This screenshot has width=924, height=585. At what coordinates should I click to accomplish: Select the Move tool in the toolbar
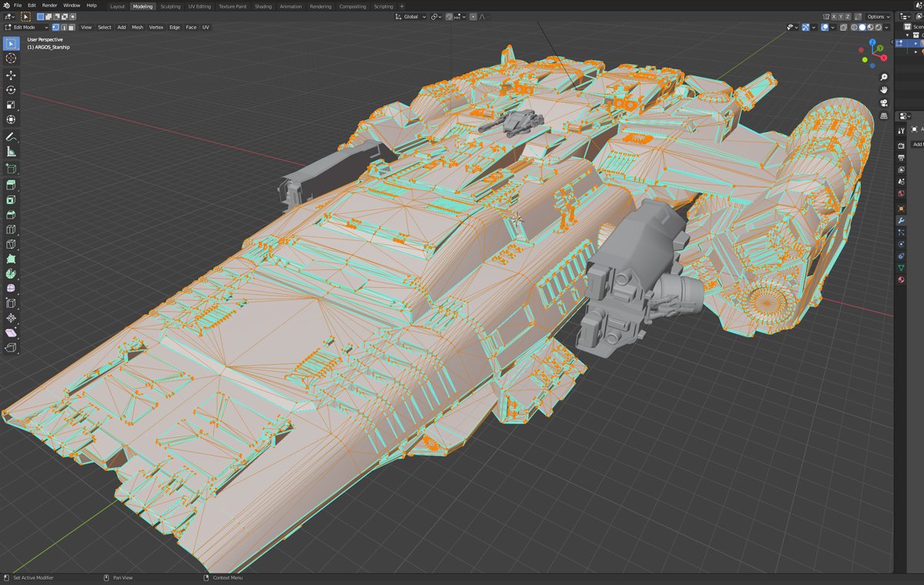[11, 75]
